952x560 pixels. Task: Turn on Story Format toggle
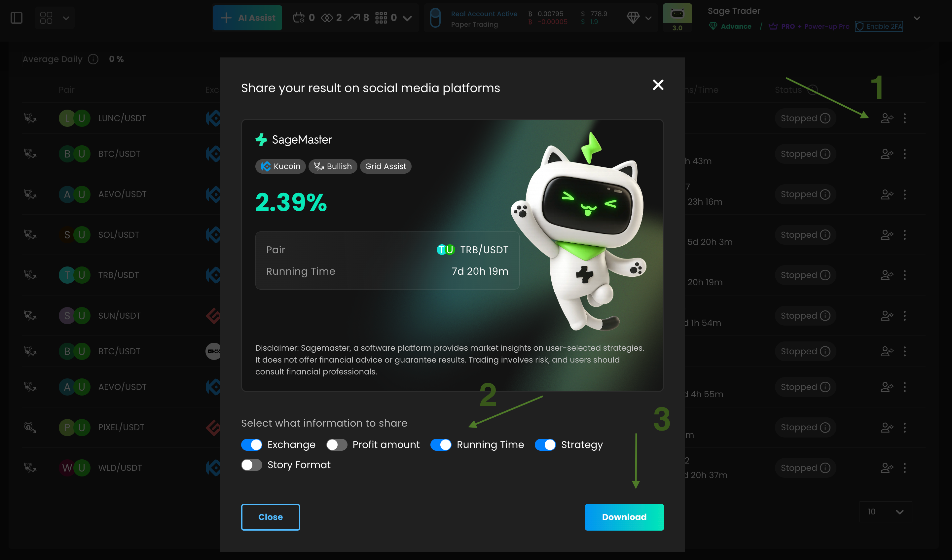tap(252, 465)
